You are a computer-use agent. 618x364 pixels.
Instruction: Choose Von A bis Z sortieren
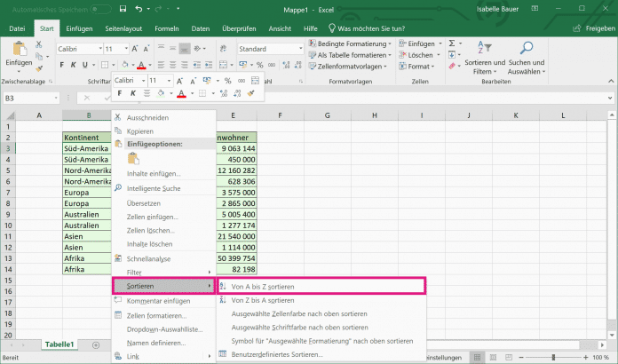[262, 287]
